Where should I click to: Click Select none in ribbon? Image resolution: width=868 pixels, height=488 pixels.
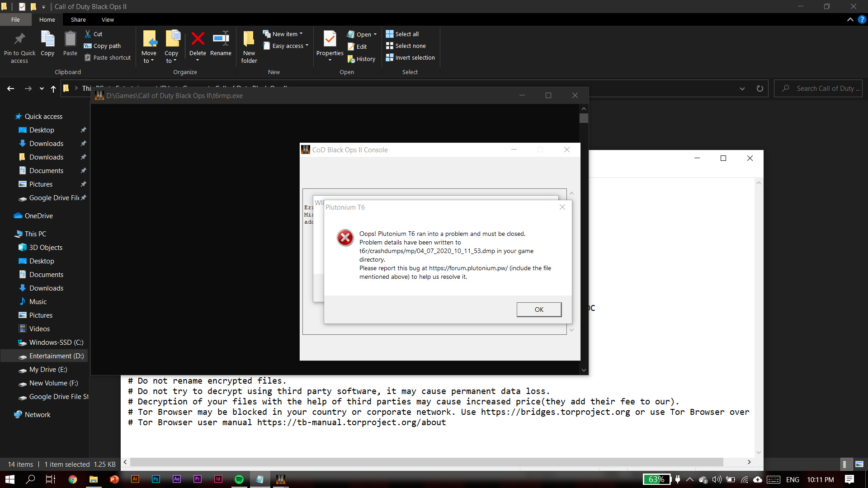click(406, 46)
